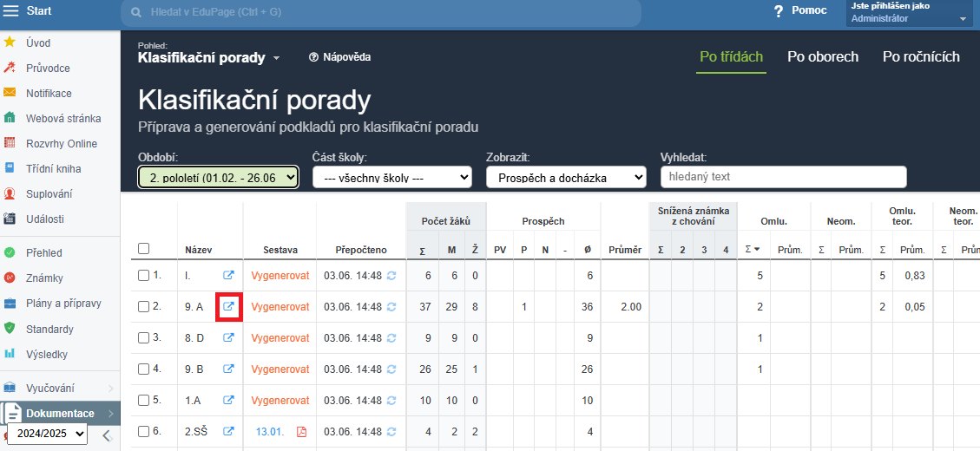
Task: Click the Vyhledat search text field
Action: click(x=783, y=177)
